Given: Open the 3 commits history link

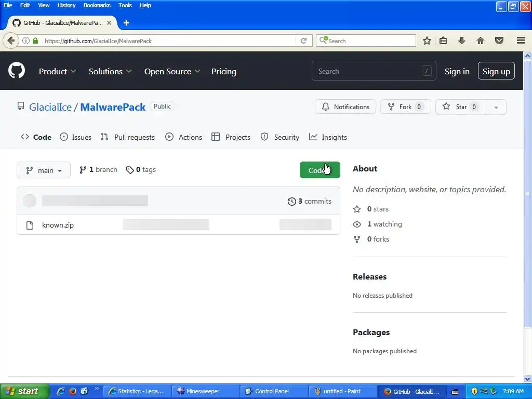Looking at the screenshot, I should point(310,201).
